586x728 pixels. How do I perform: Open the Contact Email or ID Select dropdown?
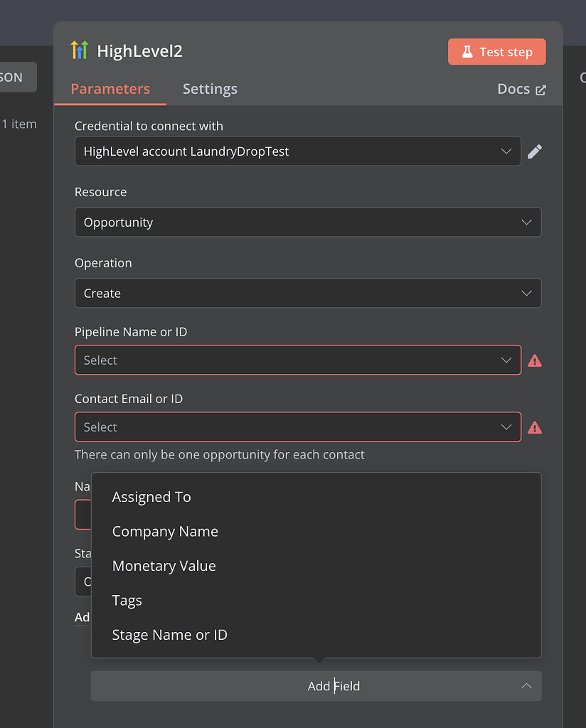[x=297, y=427]
